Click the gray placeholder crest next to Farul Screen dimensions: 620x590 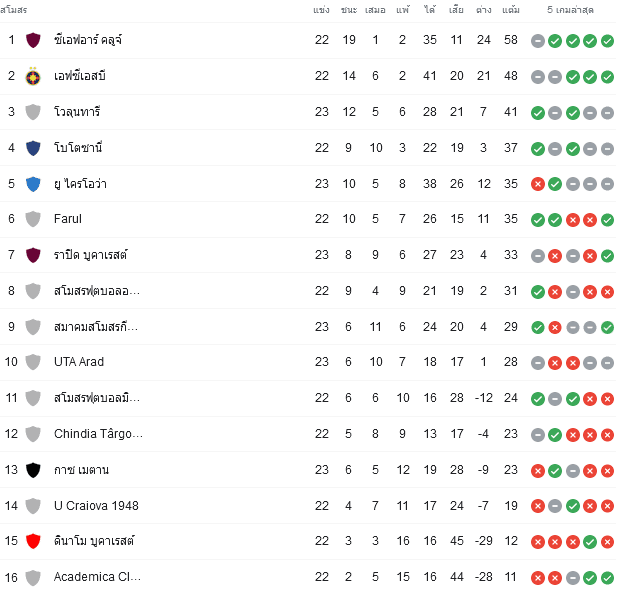point(33,219)
